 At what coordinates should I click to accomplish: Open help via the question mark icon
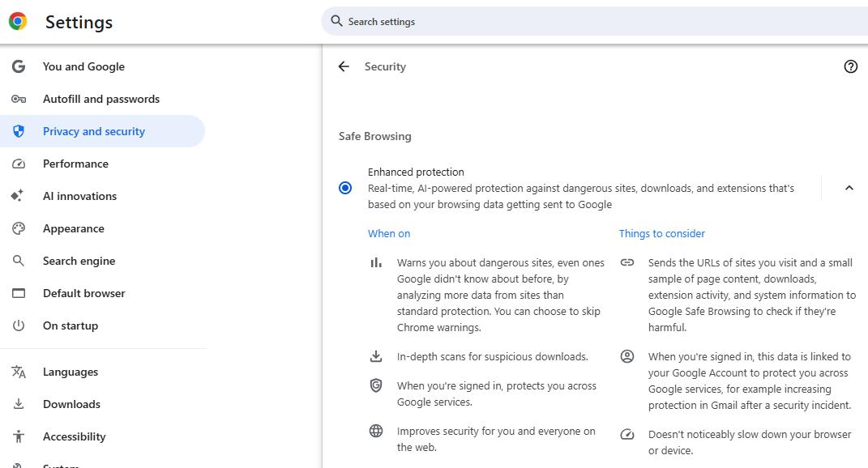850,66
